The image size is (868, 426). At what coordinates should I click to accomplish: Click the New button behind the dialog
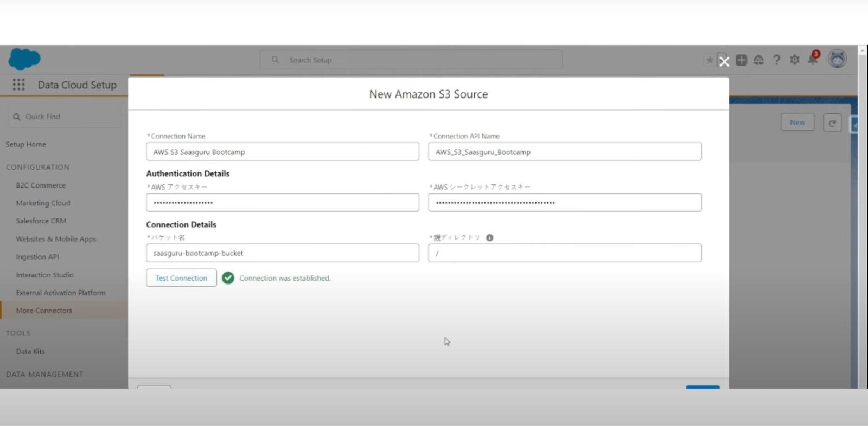pyautogui.click(x=797, y=122)
